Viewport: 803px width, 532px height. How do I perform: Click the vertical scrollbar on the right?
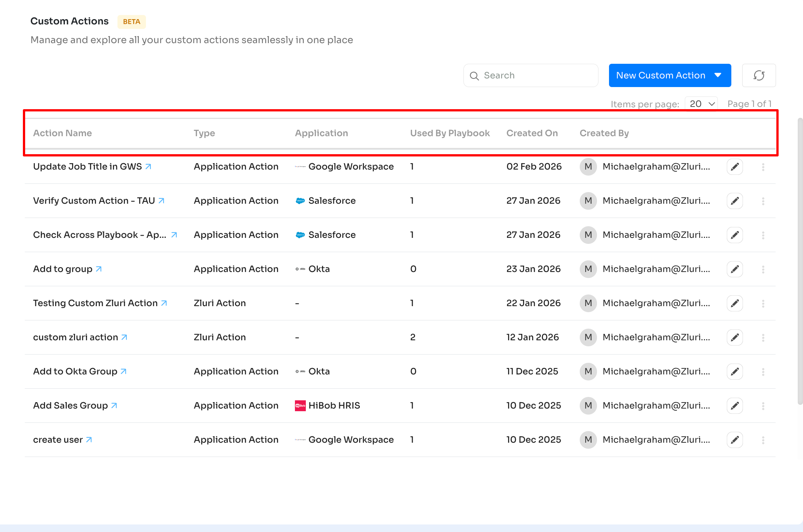(800, 263)
